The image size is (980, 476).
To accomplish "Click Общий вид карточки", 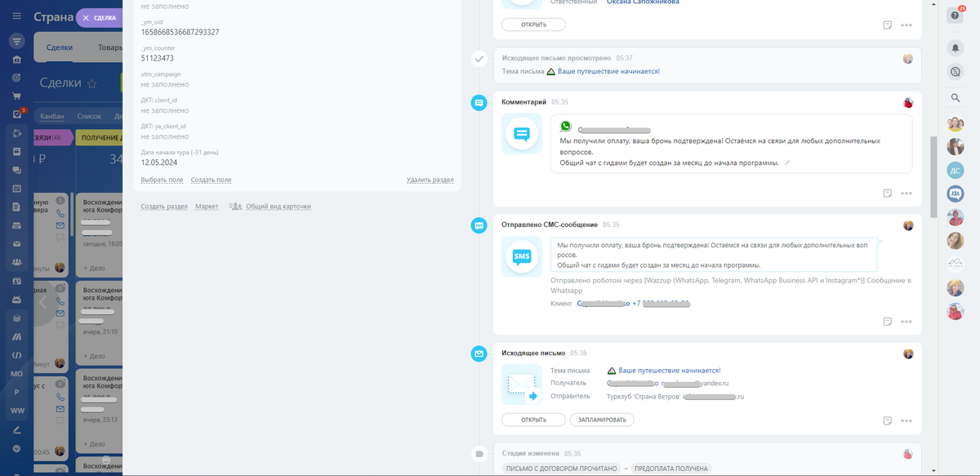I will [x=278, y=207].
